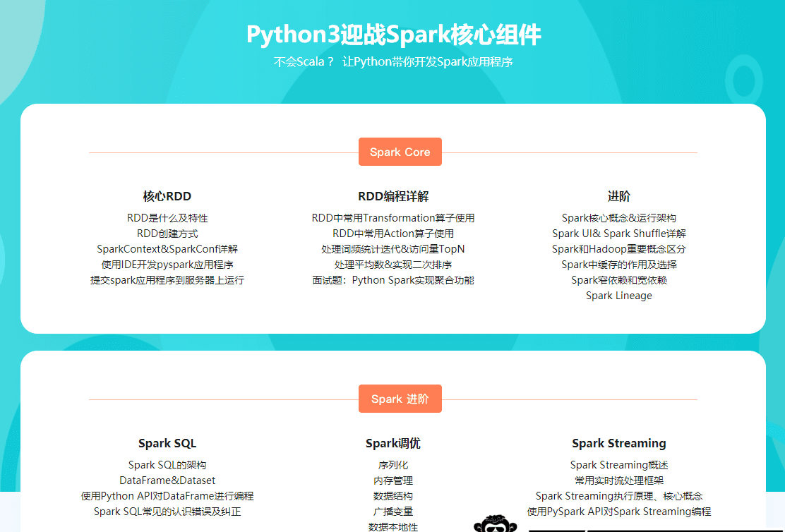785x532 pixels.
Task: Click the Spark Lineage lesson link
Action: [x=619, y=296]
